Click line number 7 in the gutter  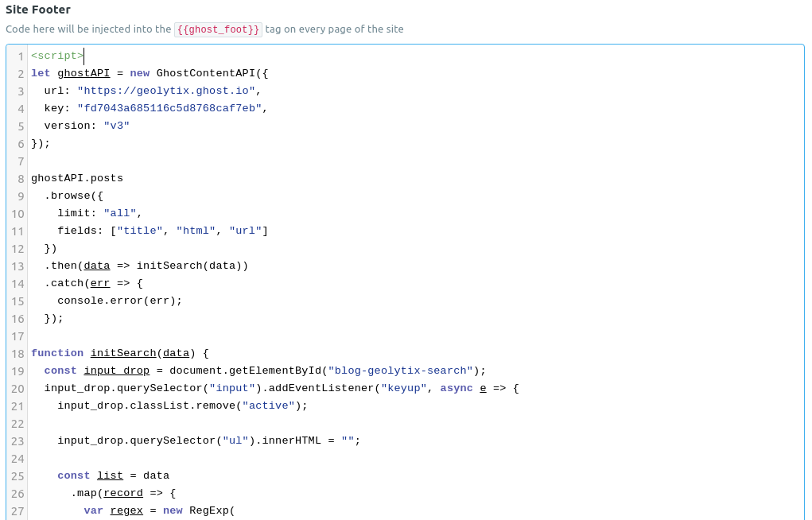pos(21,161)
